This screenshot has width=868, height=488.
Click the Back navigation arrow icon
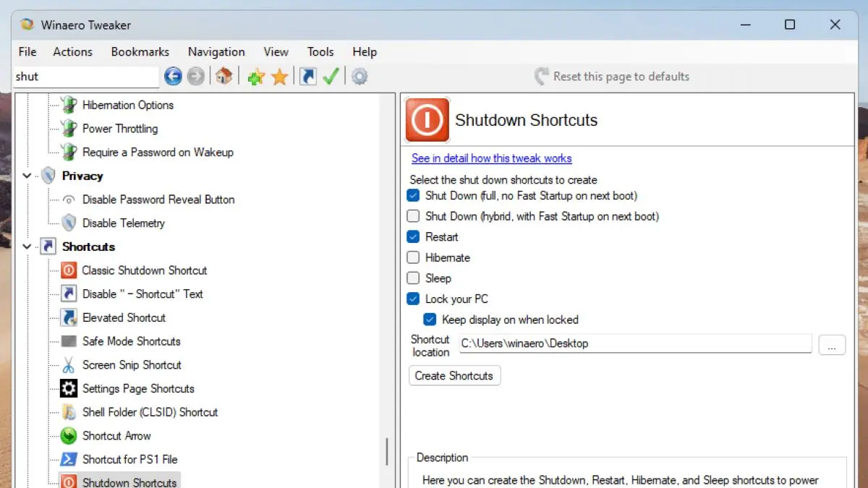click(173, 77)
